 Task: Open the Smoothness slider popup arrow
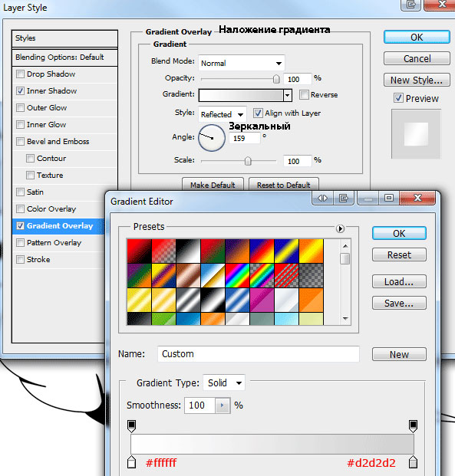pos(223,405)
